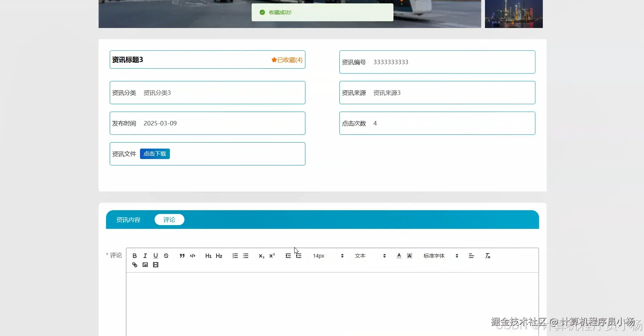Apply underline in the comment editor

click(x=156, y=256)
